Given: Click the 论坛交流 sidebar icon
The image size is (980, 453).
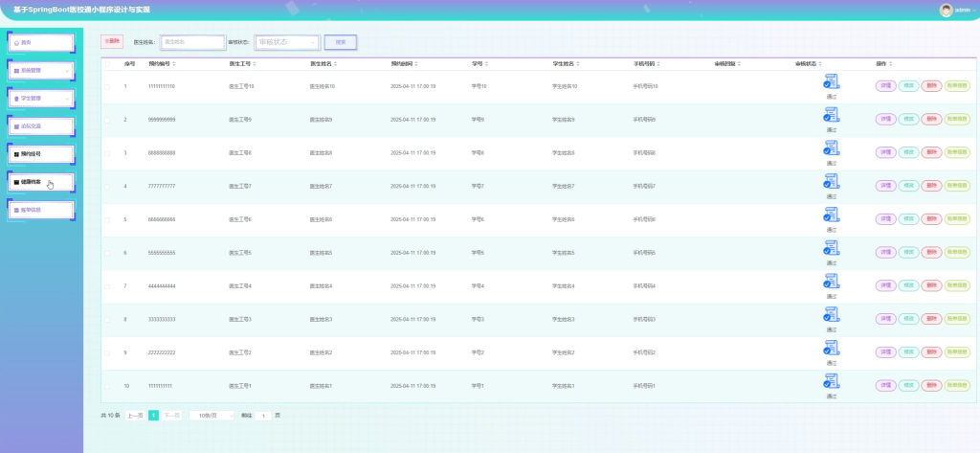Looking at the screenshot, I should tap(16, 126).
